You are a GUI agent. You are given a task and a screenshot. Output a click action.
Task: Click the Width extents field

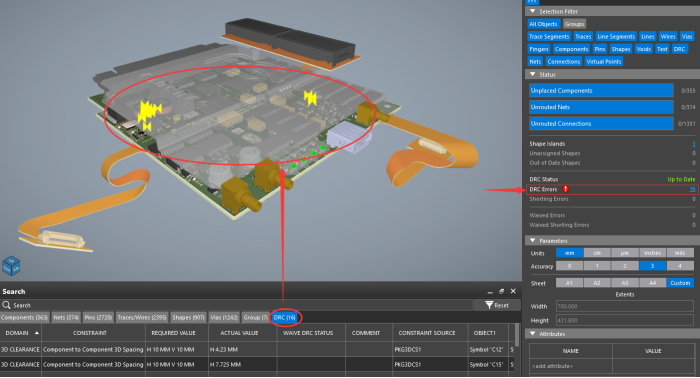(x=625, y=306)
